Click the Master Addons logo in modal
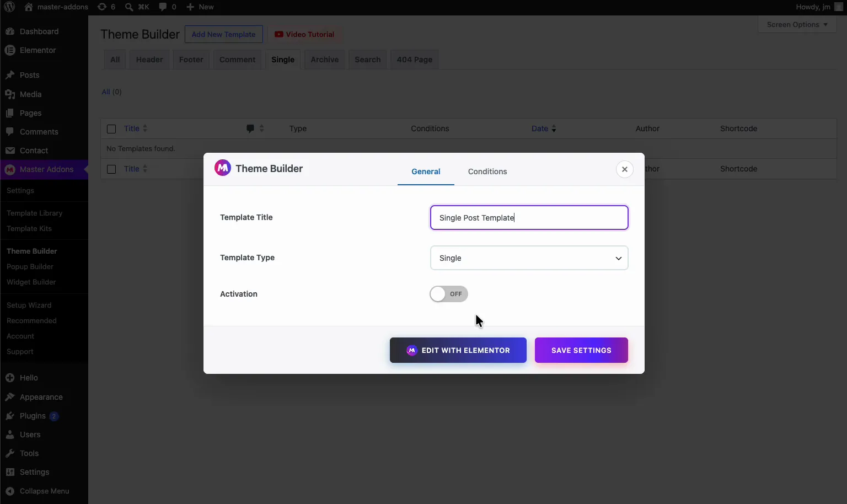 click(x=223, y=168)
